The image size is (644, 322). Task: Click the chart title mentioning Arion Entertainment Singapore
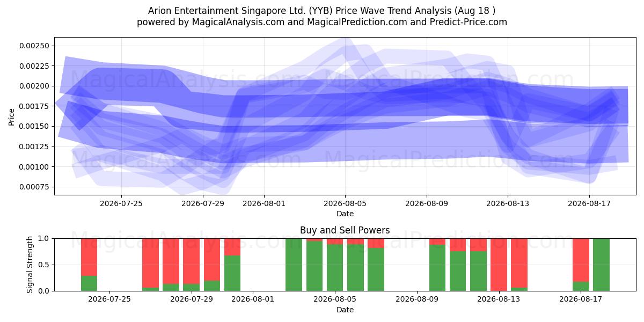pos(322,11)
